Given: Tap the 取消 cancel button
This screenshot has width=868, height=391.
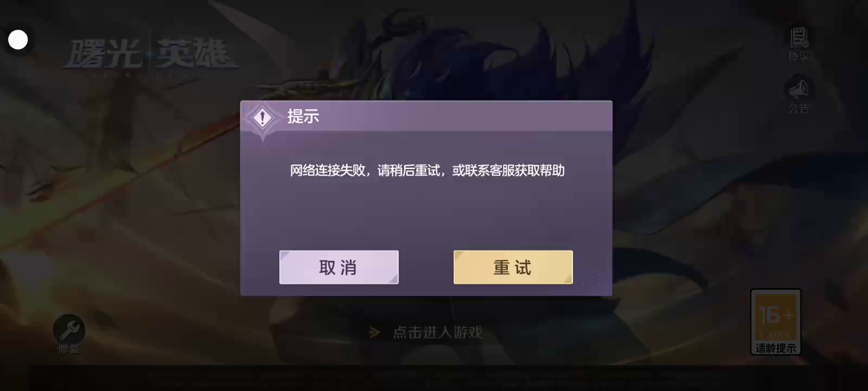Looking at the screenshot, I should (x=339, y=267).
